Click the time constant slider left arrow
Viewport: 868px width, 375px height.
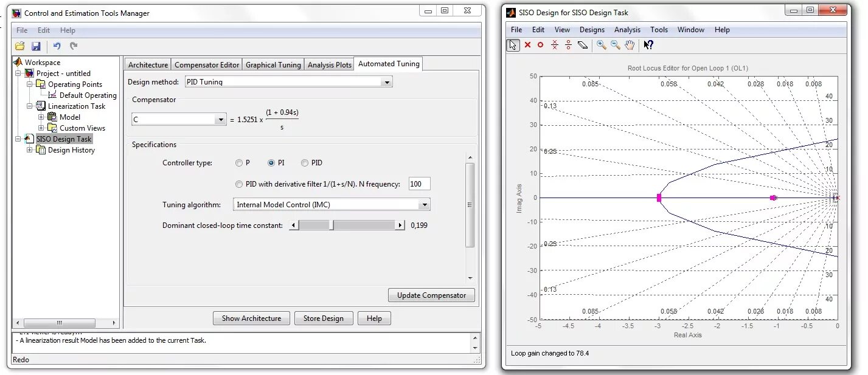294,225
